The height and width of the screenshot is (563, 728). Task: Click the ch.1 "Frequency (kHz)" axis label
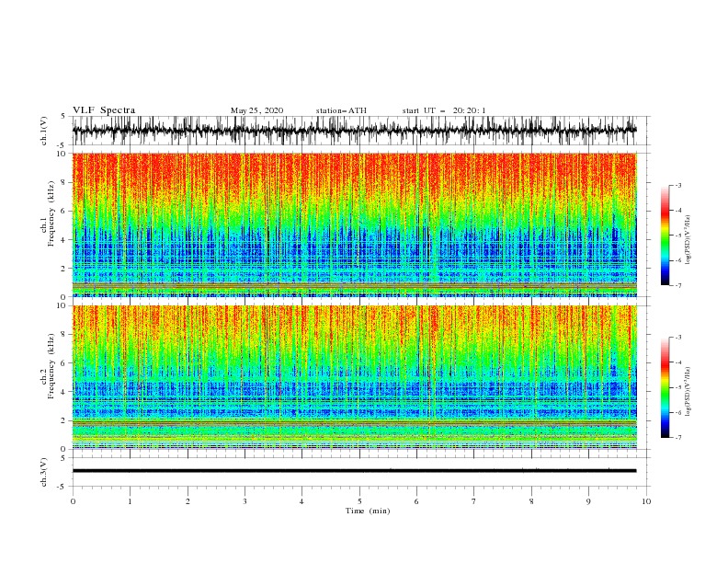tap(51, 214)
